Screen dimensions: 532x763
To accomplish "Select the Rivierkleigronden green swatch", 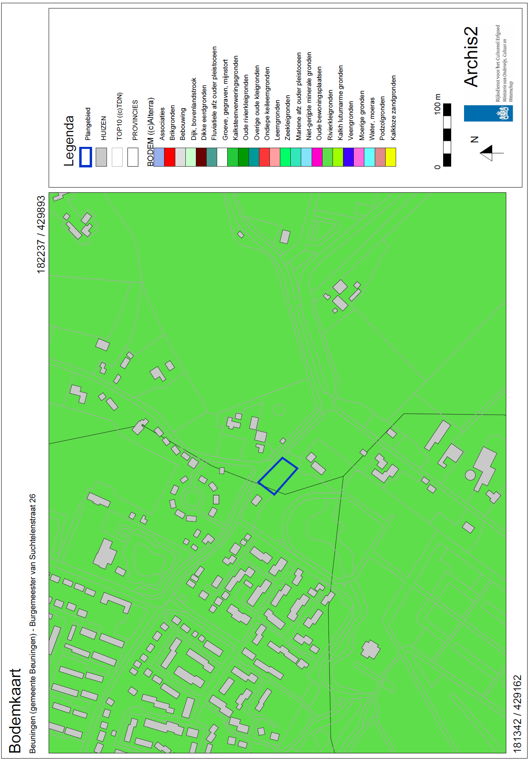I will click(x=328, y=157).
